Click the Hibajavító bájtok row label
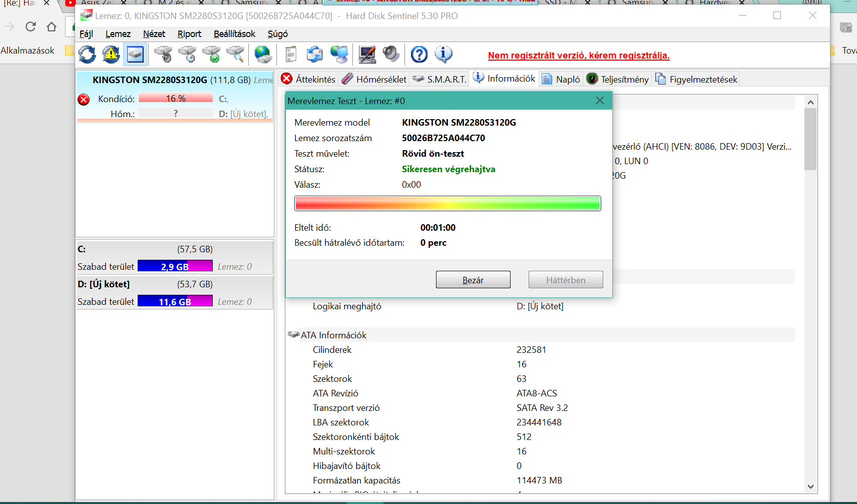Image resolution: width=857 pixels, height=504 pixels. point(346,466)
